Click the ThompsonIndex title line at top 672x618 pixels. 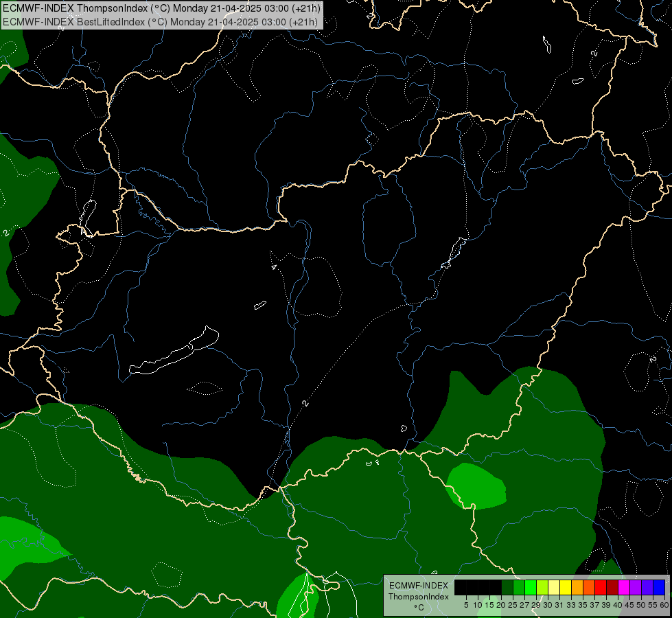coord(161,8)
